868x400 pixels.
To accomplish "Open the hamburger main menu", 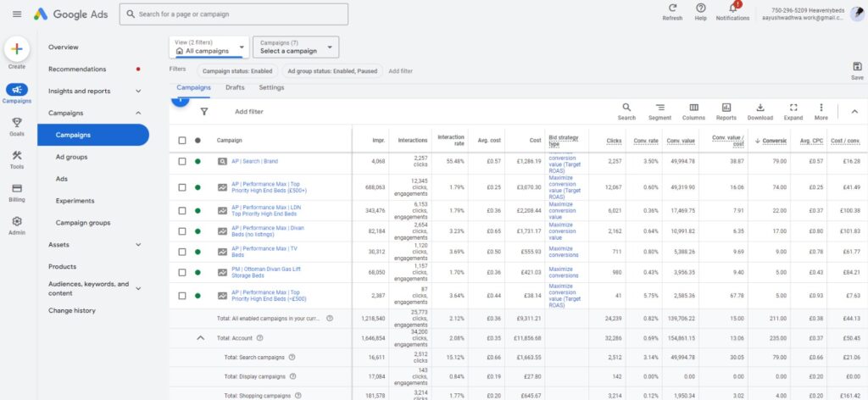I will click(17, 14).
